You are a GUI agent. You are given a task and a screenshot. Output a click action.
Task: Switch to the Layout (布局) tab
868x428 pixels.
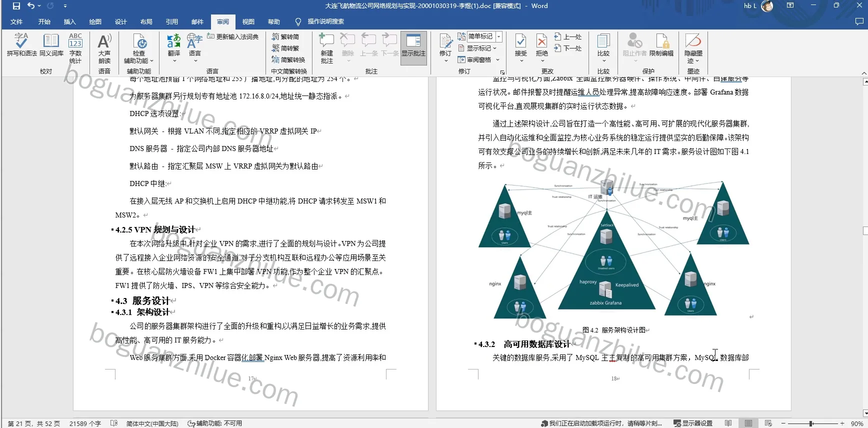coord(146,21)
